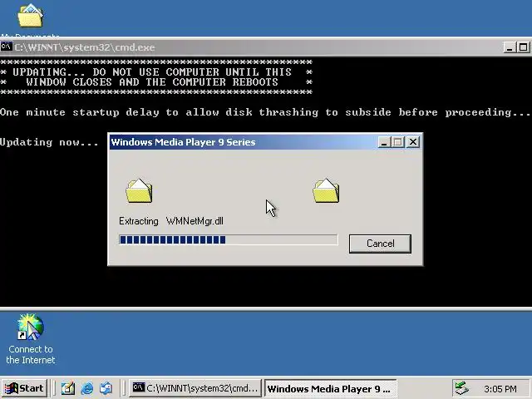Click 'WINDOW CLOSES AND THE COMPUTER REBOOTS' line
This screenshot has width=532, height=399.
coord(152,82)
